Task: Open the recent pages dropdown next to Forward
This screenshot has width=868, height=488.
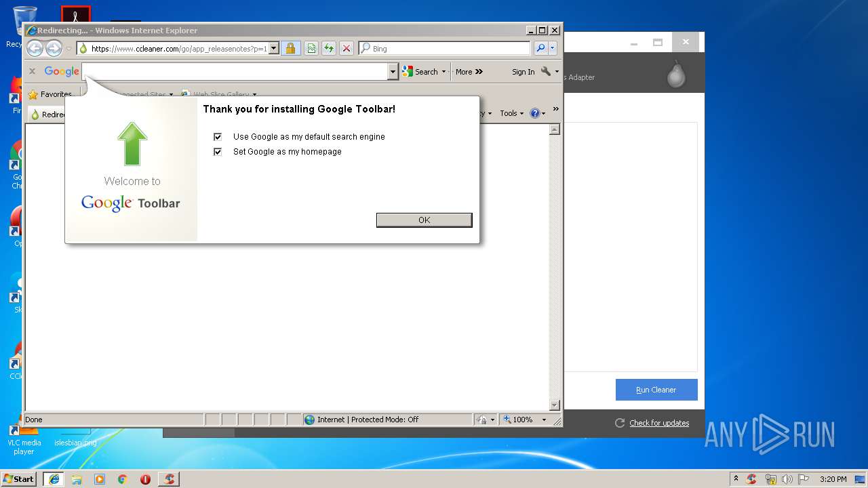Action: [68, 49]
